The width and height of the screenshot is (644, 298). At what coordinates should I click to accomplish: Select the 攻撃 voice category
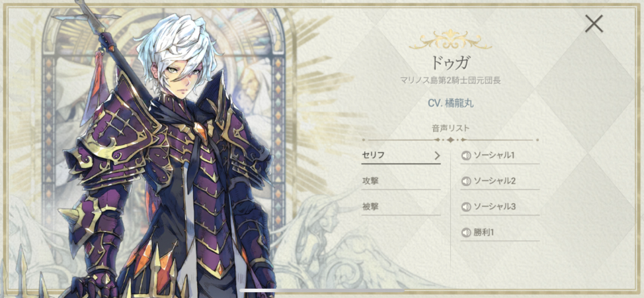401,181
